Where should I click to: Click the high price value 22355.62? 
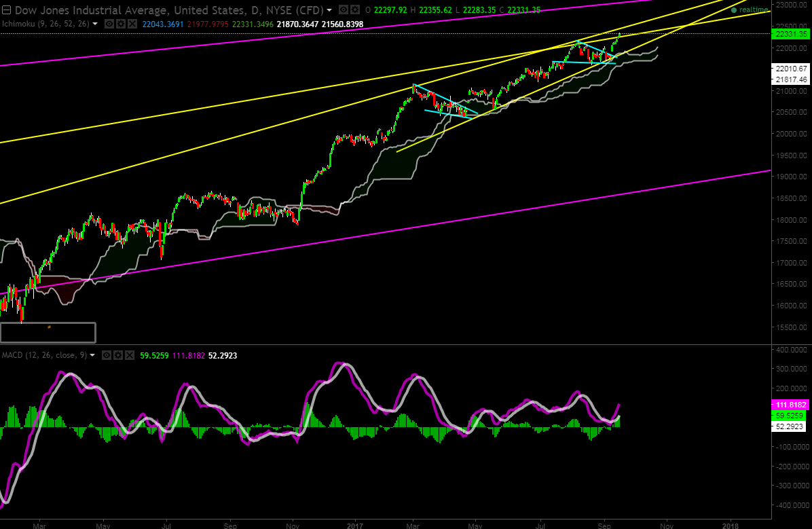click(435, 10)
